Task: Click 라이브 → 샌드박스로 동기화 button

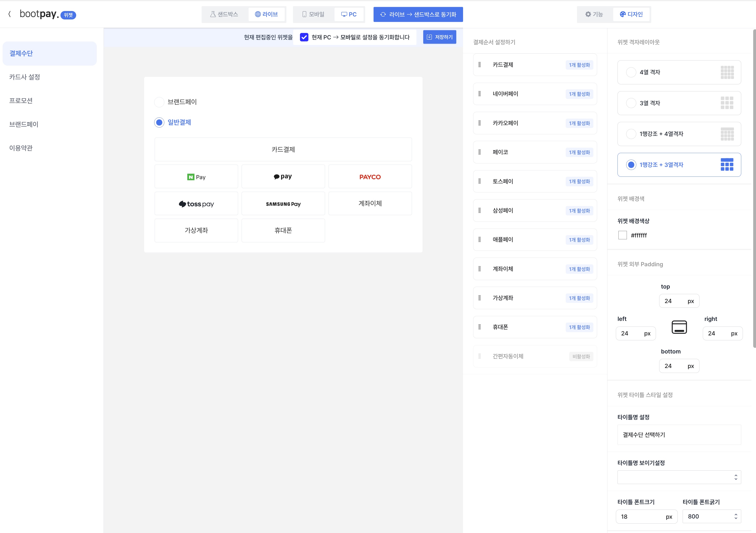Action: coord(418,15)
